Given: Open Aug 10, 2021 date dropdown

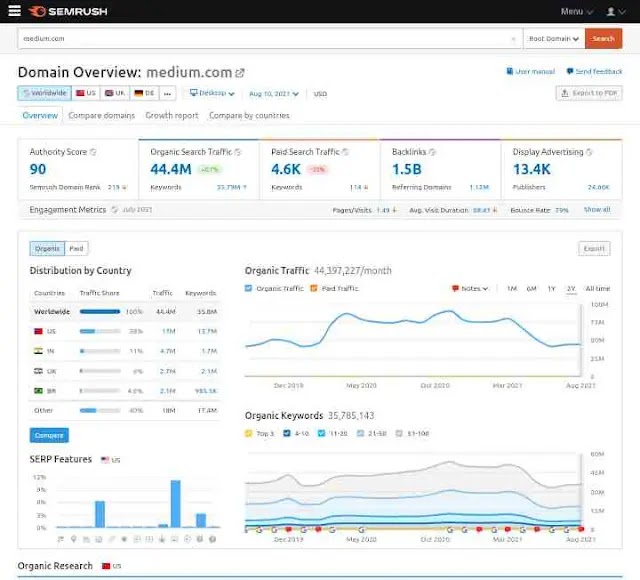Looking at the screenshot, I should tap(274, 94).
